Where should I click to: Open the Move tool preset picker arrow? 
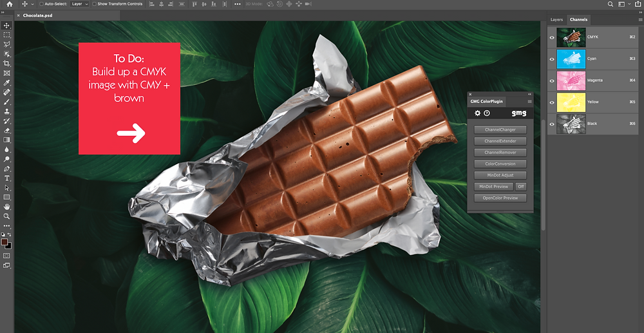(32, 4)
